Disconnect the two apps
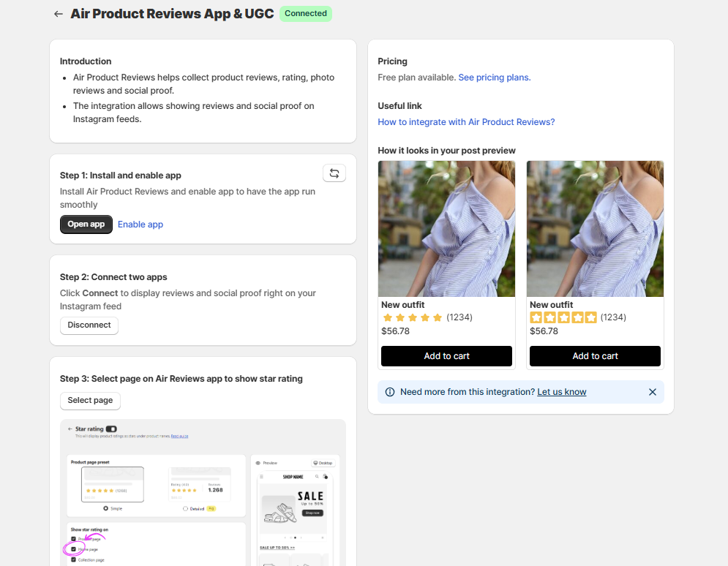The height and width of the screenshot is (566, 728). pos(89,325)
